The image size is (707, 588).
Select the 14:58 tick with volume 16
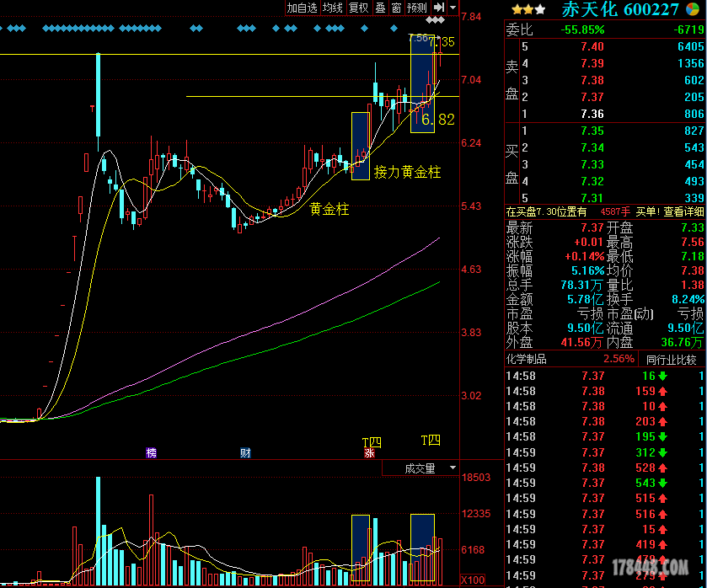click(x=605, y=376)
